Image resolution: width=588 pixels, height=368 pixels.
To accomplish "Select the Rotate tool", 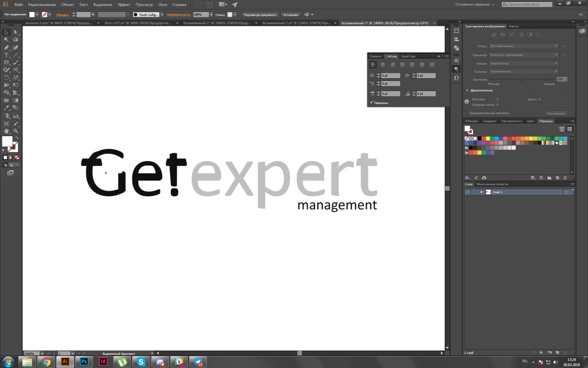I will pos(6,78).
